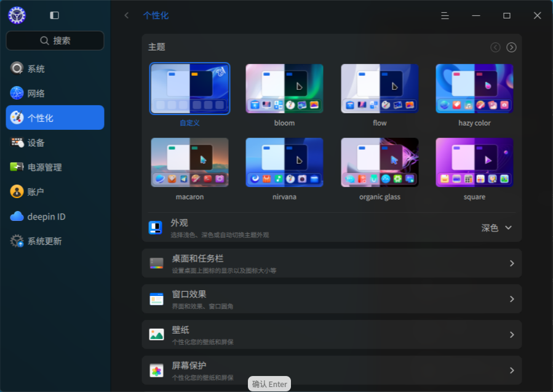Click the bloom theme label
The width and height of the screenshot is (553, 392).
click(x=285, y=123)
